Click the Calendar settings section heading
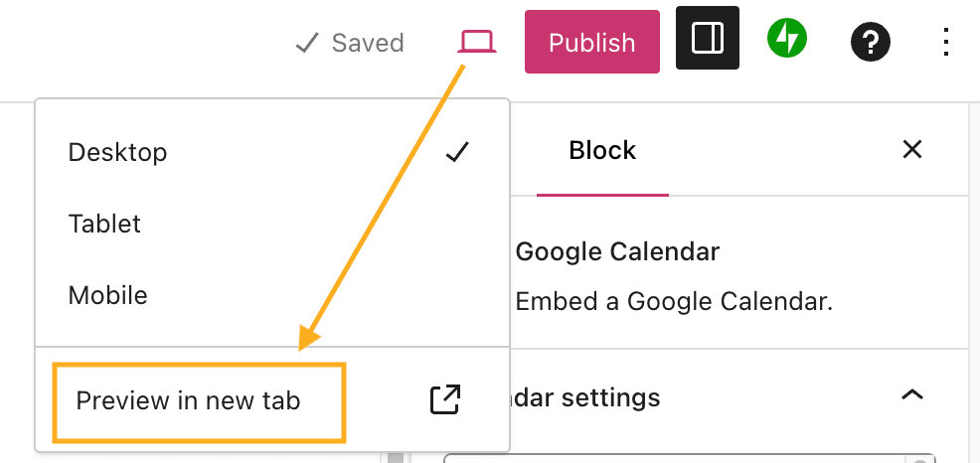Image resolution: width=980 pixels, height=463 pixels. (x=586, y=398)
